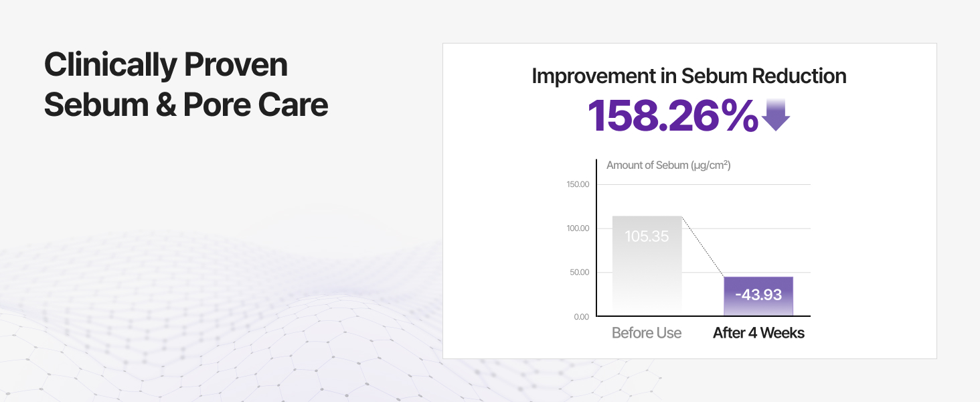Click the 150.00 y-axis tick label
Screen dimensions: 980x402
pos(578,184)
